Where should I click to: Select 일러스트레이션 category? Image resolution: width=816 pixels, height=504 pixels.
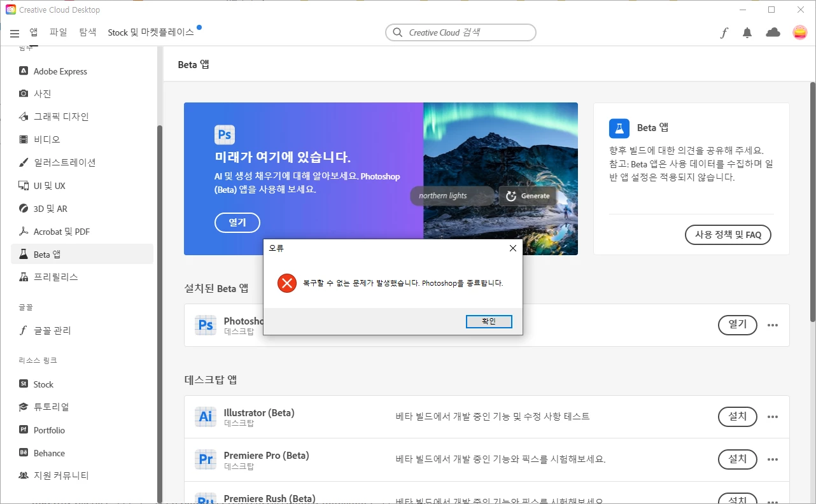pyautogui.click(x=82, y=162)
